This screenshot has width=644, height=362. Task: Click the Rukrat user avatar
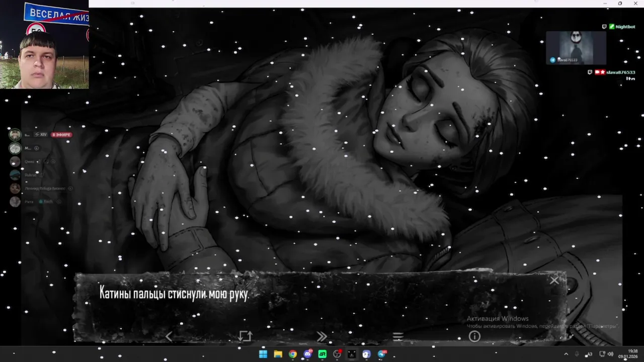click(x=15, y=175)
